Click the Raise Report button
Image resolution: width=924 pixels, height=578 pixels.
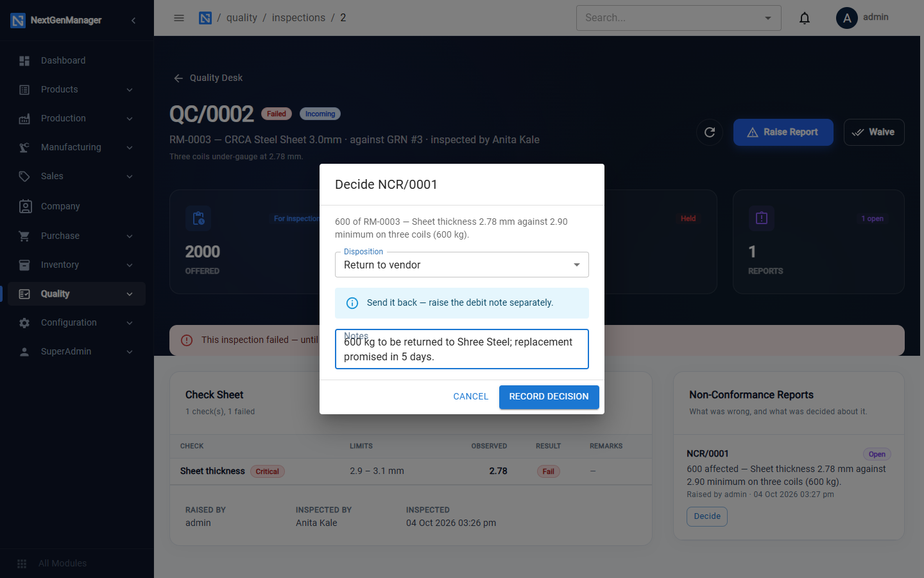pyautogui.click(x=783, y=132)
